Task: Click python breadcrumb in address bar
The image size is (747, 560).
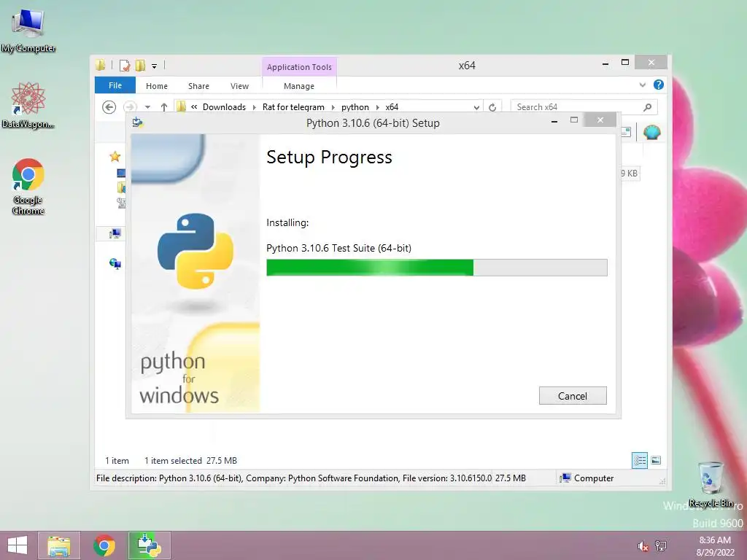Action: point(355,107)
